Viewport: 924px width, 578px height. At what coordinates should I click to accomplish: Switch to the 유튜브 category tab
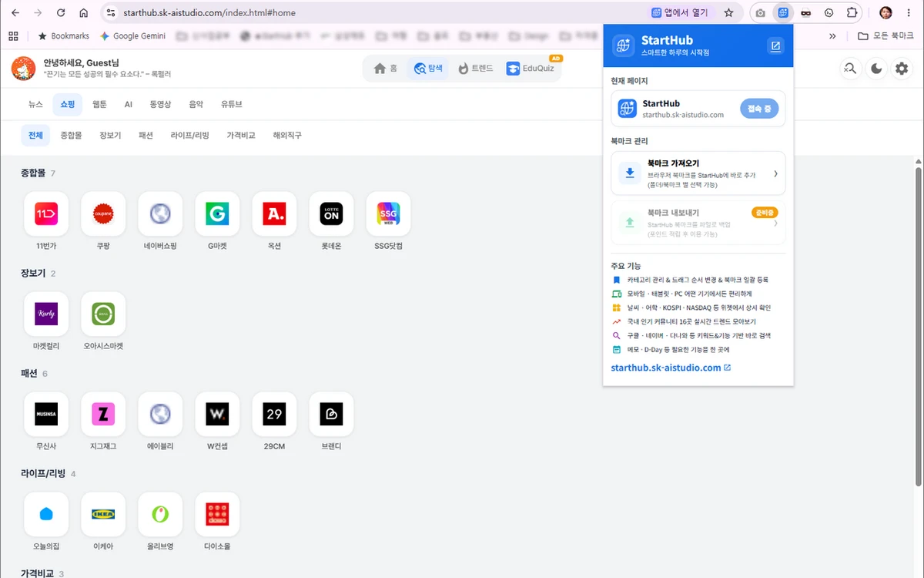click(231, 104)
